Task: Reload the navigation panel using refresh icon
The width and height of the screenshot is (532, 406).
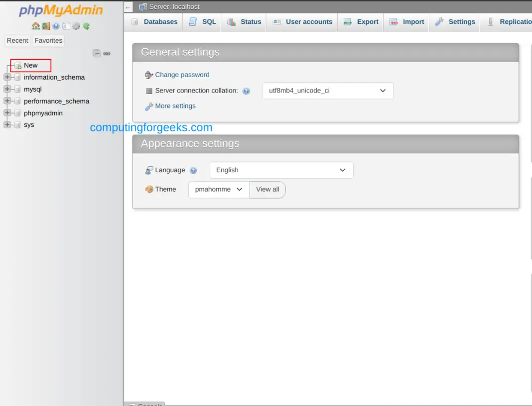Action: [87, 26]
